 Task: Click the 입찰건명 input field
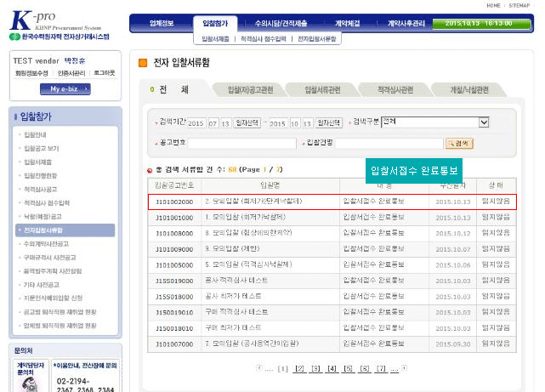pos(388,144)
